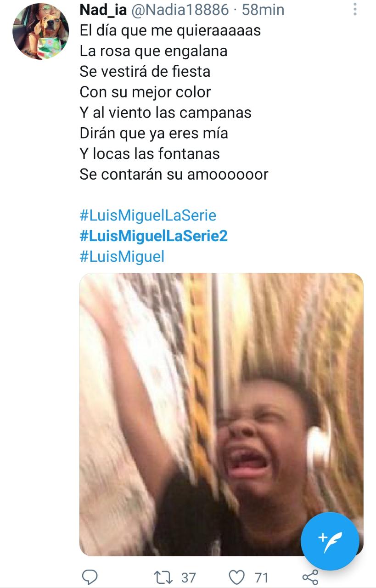
Task: Open the bold hashtag #LuisMiguelLaSerie2
Action: tap(154, 236)
